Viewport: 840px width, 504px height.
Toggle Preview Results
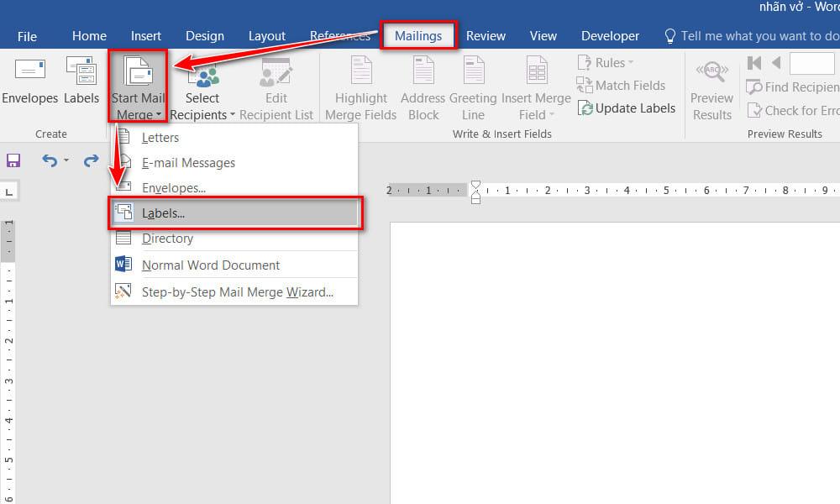point(712,88)
